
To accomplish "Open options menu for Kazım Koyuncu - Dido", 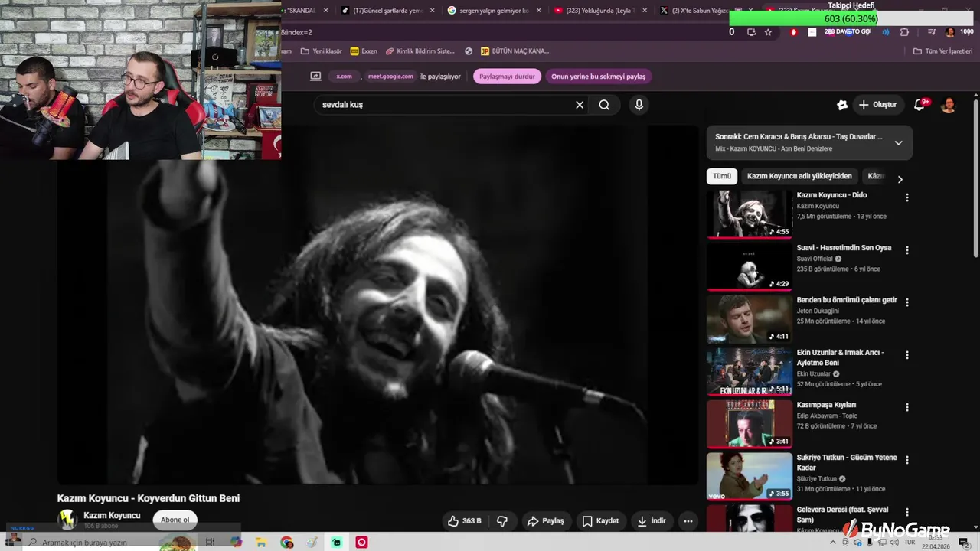I will coord(907,197).
